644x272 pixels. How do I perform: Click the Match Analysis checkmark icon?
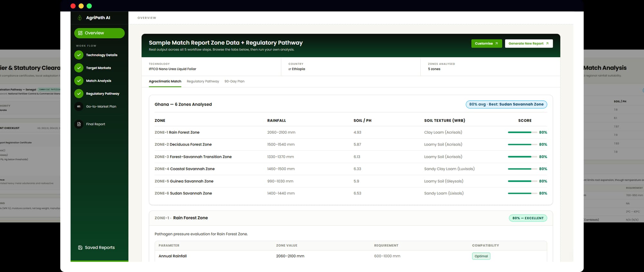(x=79, y=81)
